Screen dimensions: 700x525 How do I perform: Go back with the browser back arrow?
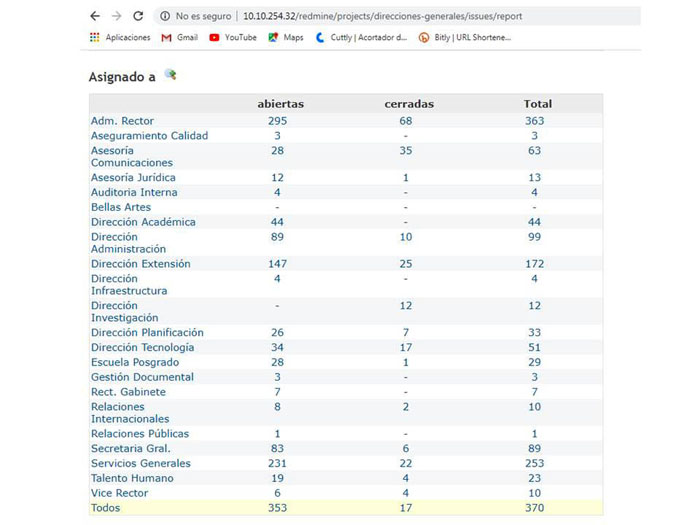point(95,16)
